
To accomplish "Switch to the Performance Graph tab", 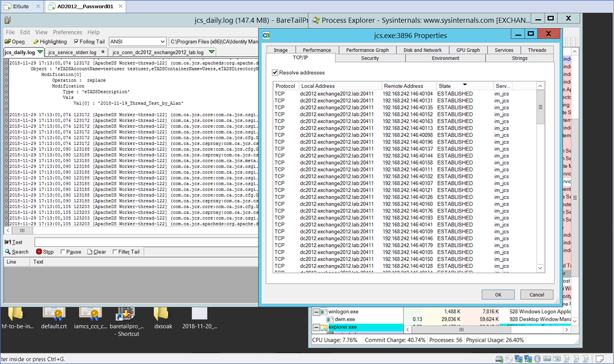I will pos(367,50).
